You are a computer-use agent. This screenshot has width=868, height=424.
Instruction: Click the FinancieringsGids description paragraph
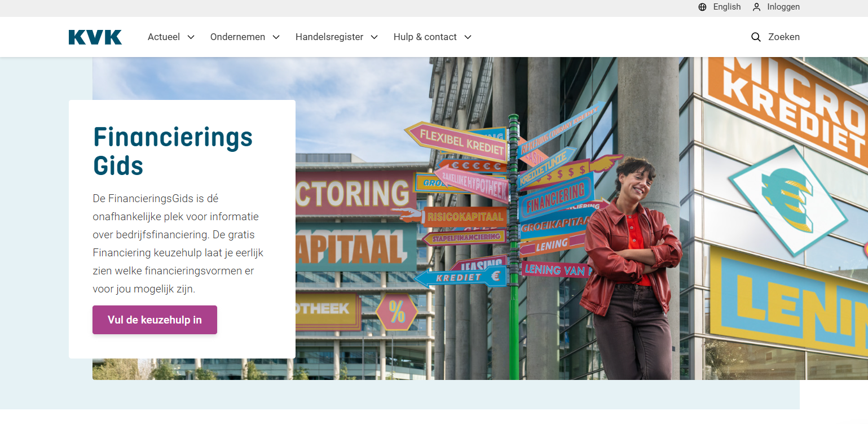178,244
